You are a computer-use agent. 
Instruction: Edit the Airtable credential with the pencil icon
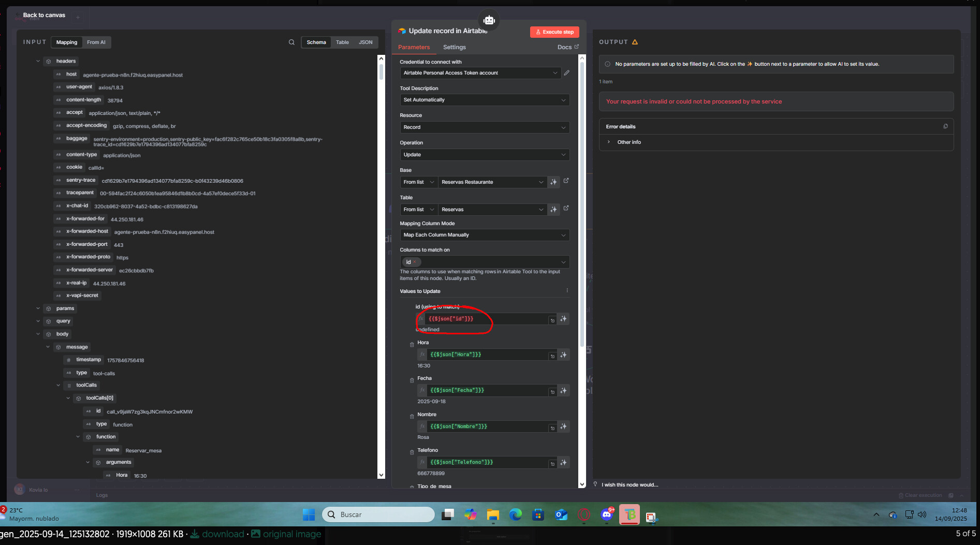pyautogui.click(x=567, y=73)
